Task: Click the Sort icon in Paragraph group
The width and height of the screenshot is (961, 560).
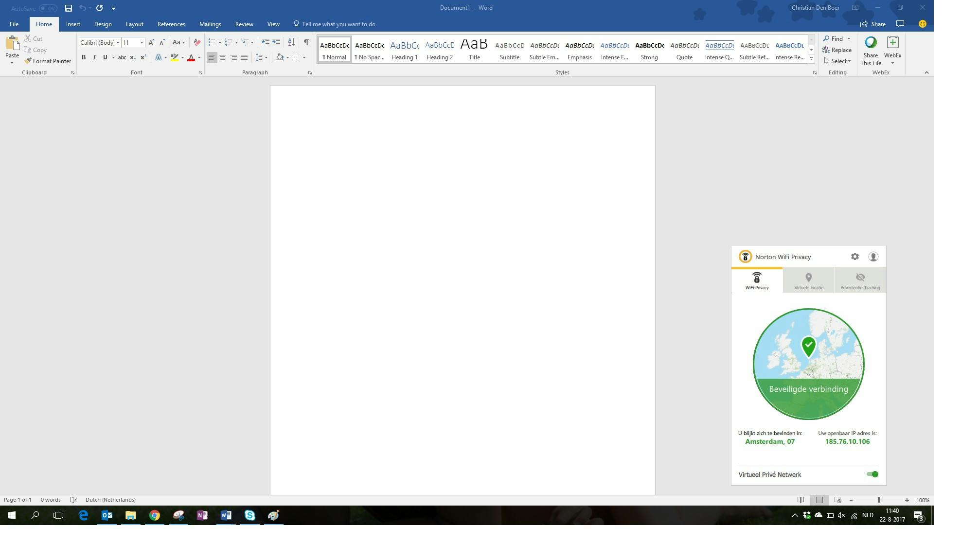Action: 291,42
